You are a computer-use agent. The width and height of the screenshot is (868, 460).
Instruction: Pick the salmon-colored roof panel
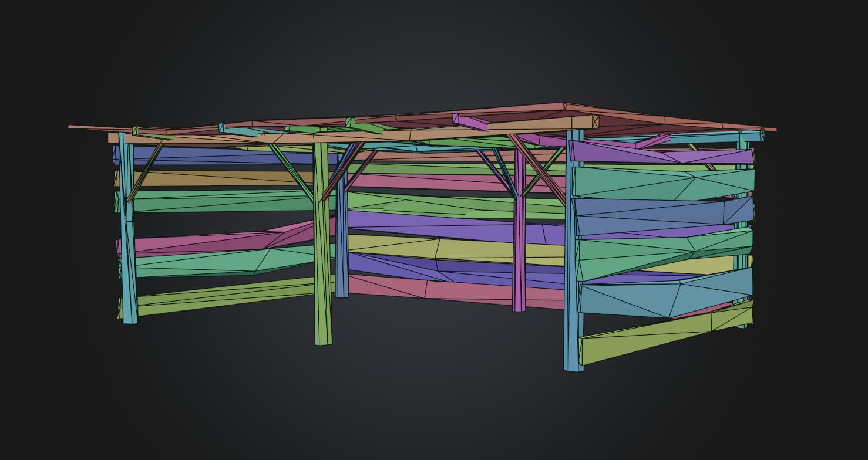click(x=423, y=119)
